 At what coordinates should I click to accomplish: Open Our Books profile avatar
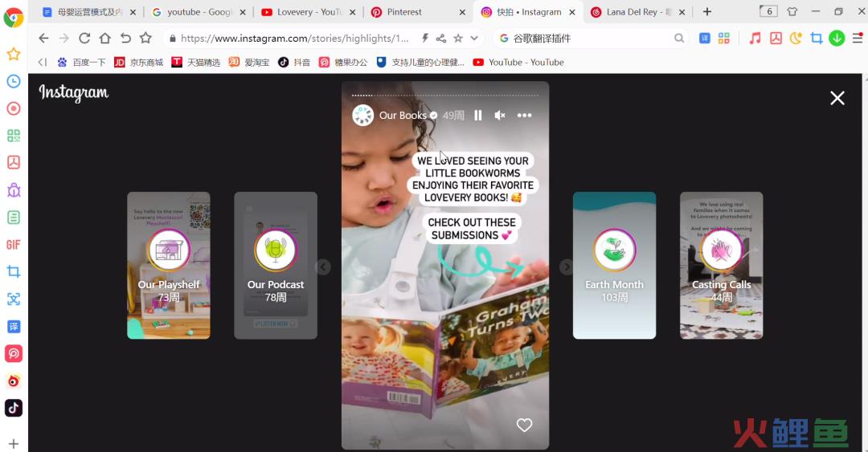point(363,115)
